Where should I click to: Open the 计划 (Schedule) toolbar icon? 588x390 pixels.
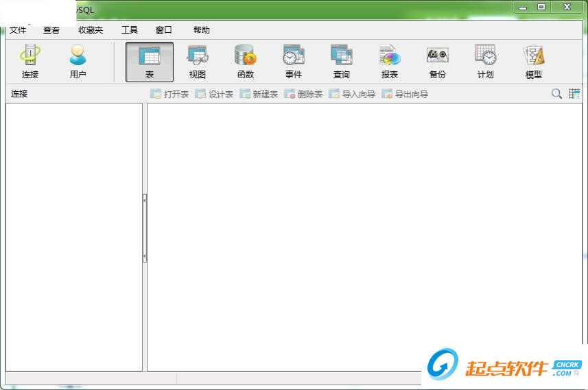485,62
